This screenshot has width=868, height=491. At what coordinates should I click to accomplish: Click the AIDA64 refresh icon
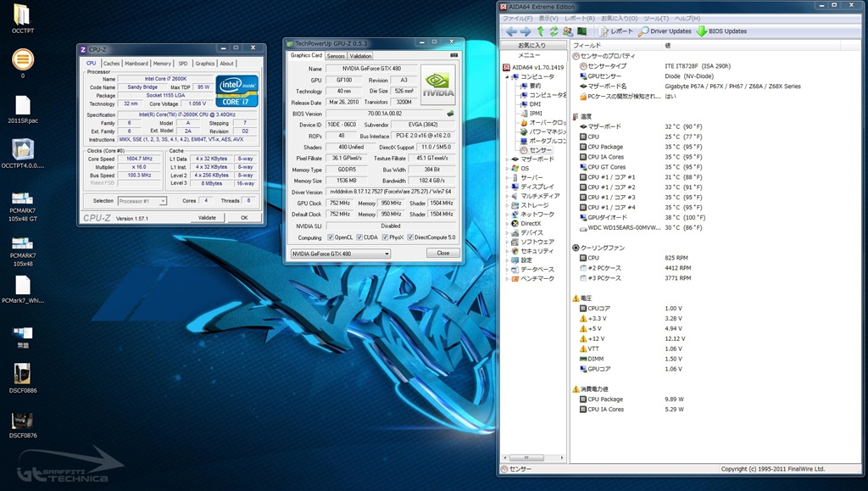coord(554,31)
